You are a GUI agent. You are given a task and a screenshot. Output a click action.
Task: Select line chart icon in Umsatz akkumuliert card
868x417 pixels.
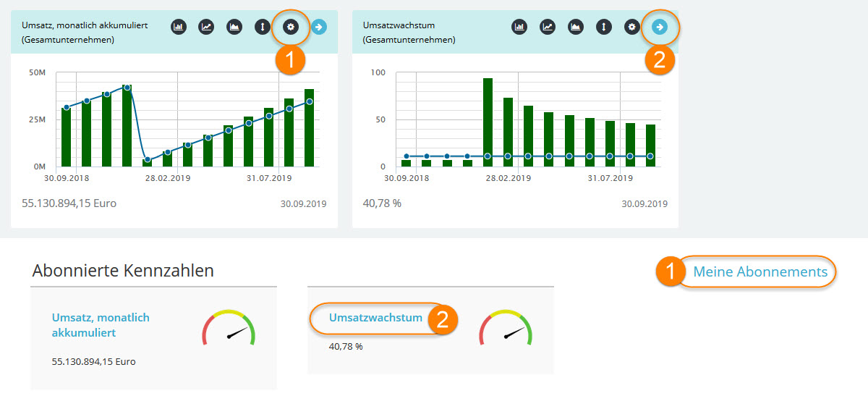[207, 28]
